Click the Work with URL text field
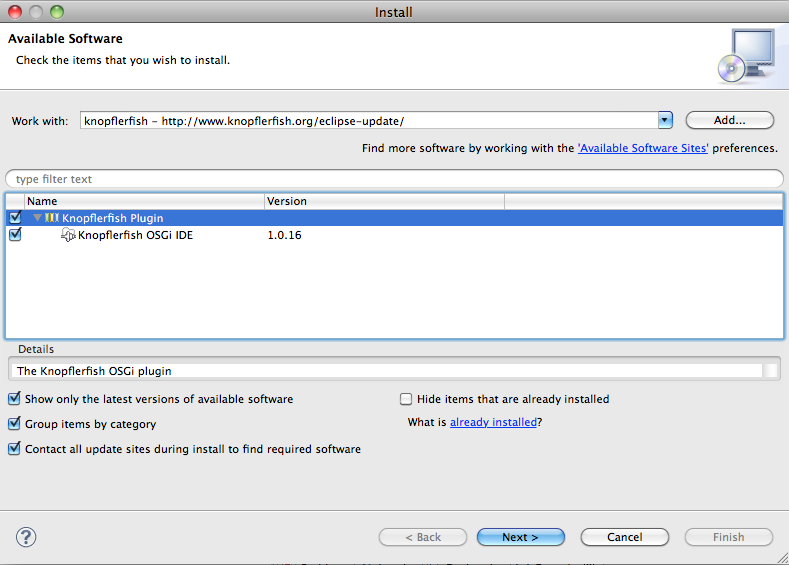 pos(369,121)
